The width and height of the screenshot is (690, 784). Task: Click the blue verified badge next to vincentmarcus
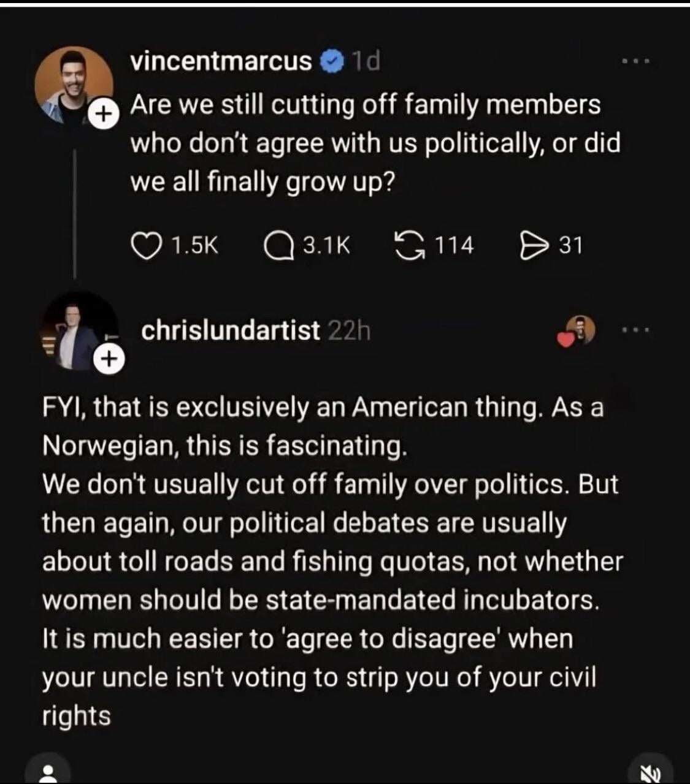(x=332, y=61)
